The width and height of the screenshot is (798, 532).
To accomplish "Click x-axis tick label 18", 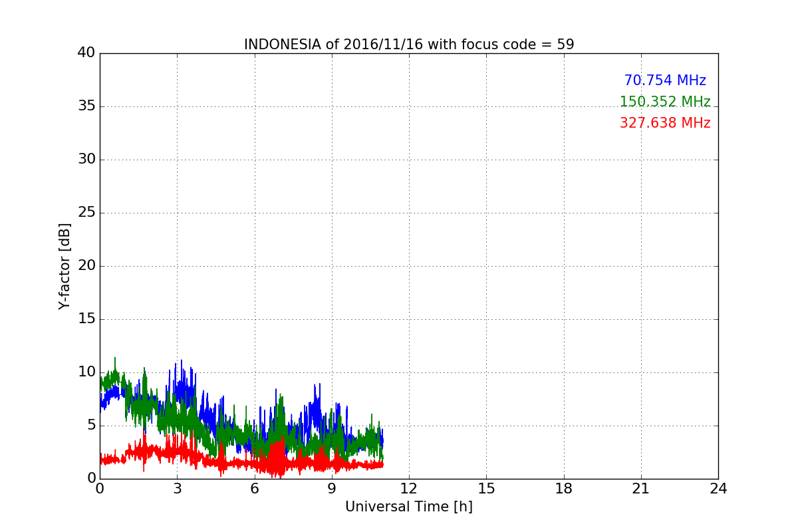I will pyautogui.click(x=564, y=489).
